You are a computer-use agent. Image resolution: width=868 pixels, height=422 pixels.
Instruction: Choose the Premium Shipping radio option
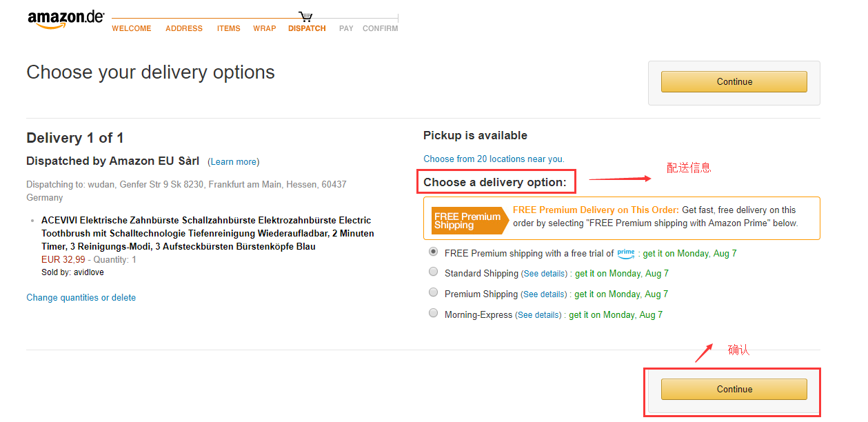(x=433, y=292)
